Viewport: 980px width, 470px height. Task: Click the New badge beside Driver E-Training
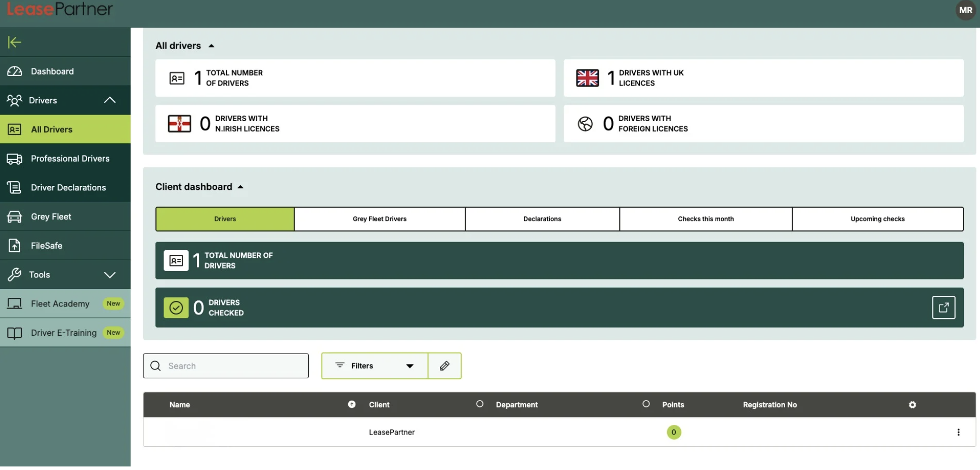pos(113,333)
